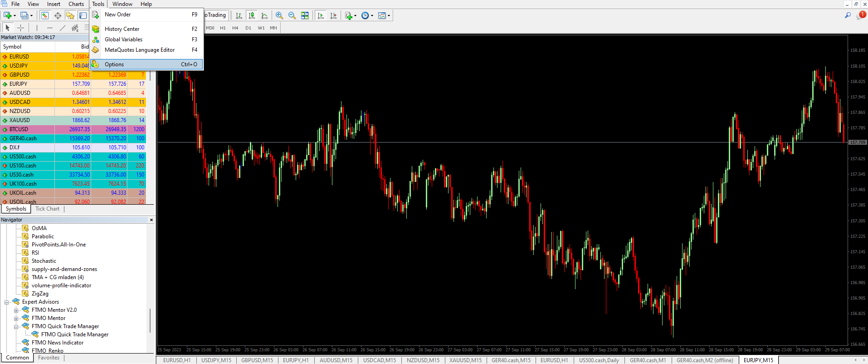Open dropdown arrow beside New Chart icon
The width and height of the screenshot is (868, 364).
click(x=15, y=15)
